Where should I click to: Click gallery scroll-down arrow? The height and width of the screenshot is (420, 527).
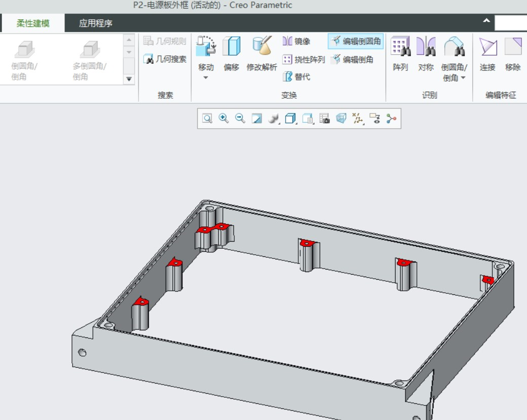[129, 52]
